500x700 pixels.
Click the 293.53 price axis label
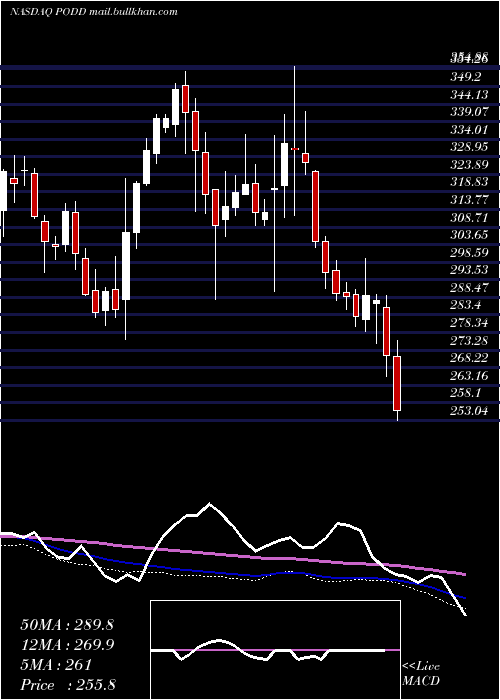point(469,271)
